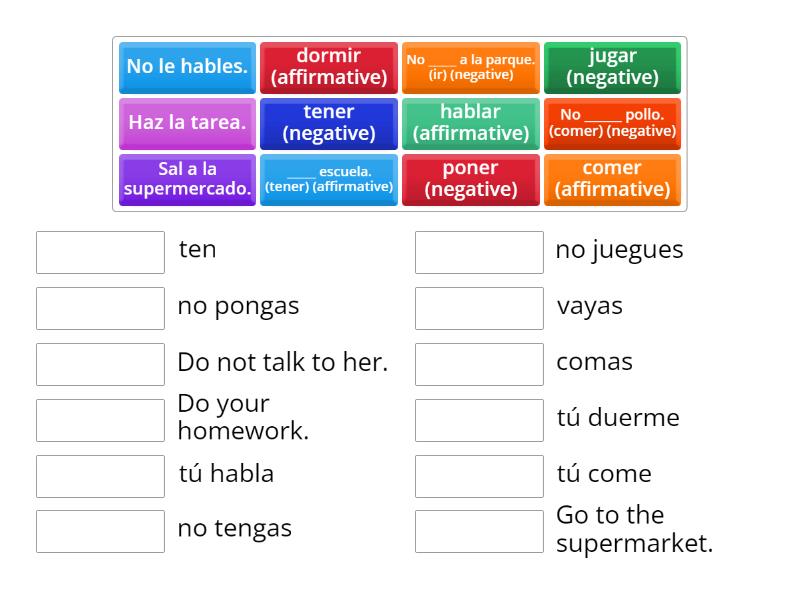
Task: Select the 'No ____ pollo. (comer) (negative)' tile
Action: (x=612, y=123)
